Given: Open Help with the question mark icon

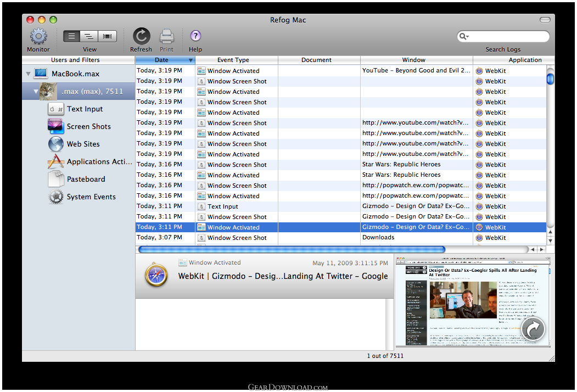Looking at the screenshot, I should click(x=195, y=36).
